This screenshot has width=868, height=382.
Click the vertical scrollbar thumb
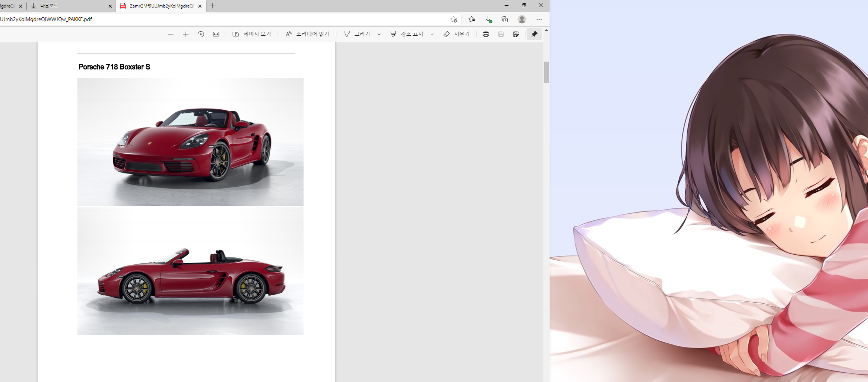pos(546,72)
